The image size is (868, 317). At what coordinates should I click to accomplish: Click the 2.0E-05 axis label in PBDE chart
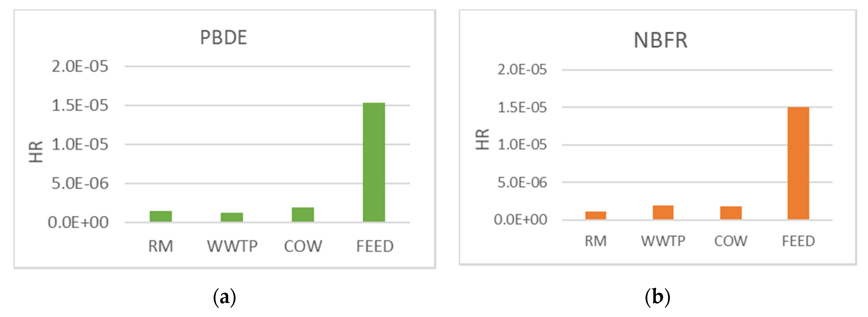click(x=80, y=66)
